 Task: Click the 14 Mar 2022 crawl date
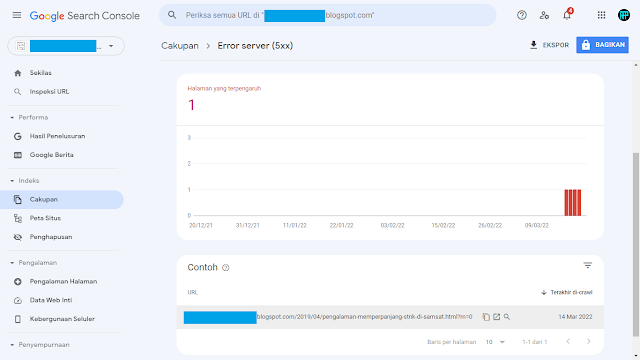pos(575,317)
